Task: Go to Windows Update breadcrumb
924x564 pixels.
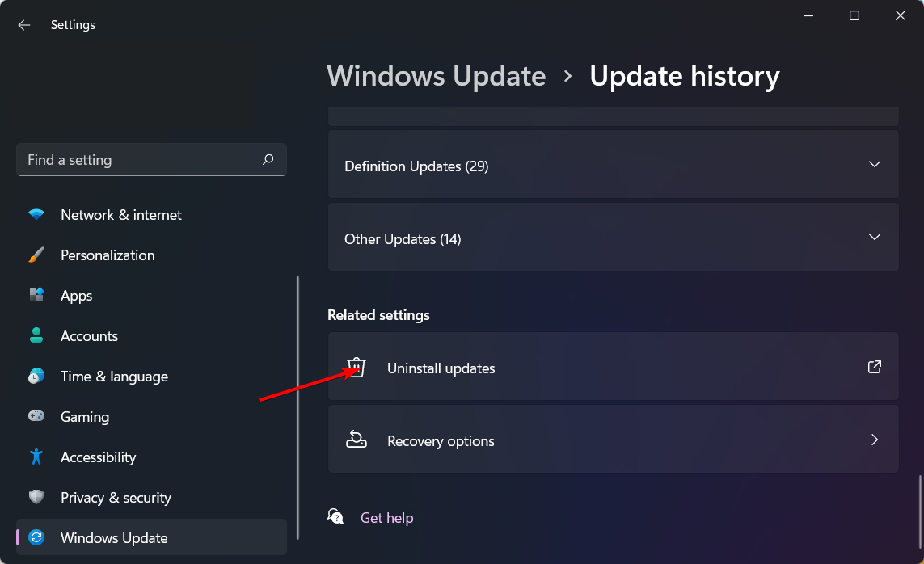Action: tap(437, 76)
